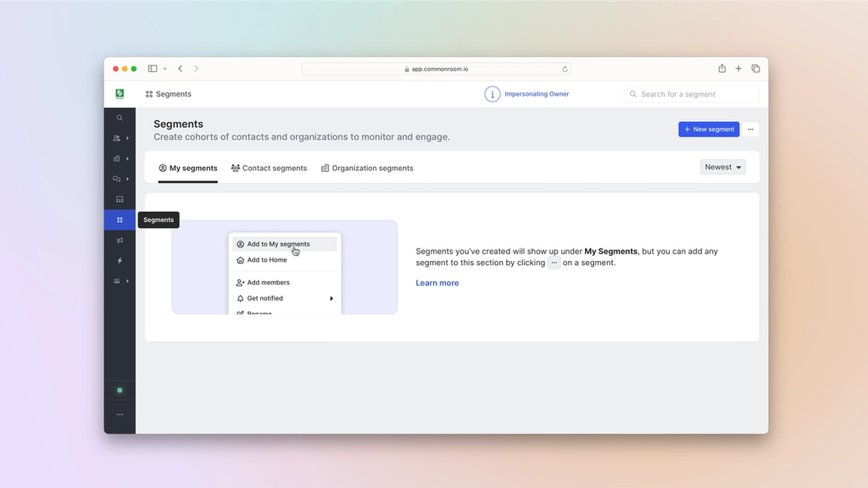Expand the reporting sidebar submenu arrow

127,281
